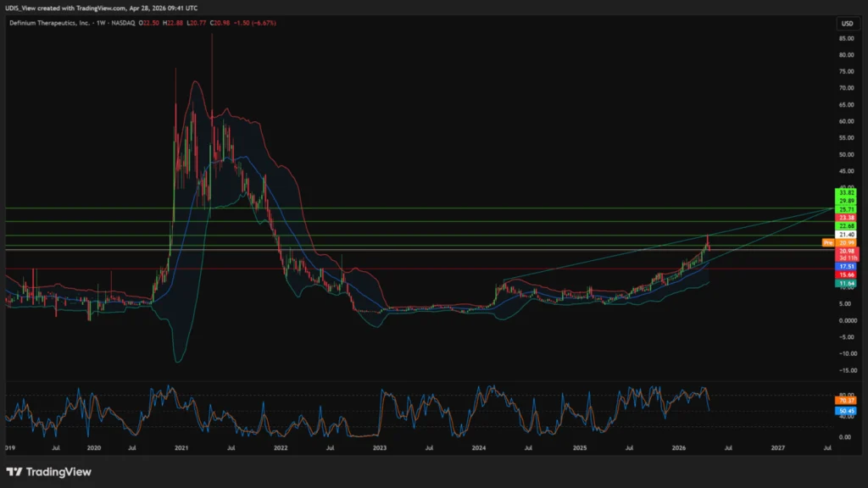Click the green 25.71 price label
This screenshot has height=488, width=868.
click(847, 209)
